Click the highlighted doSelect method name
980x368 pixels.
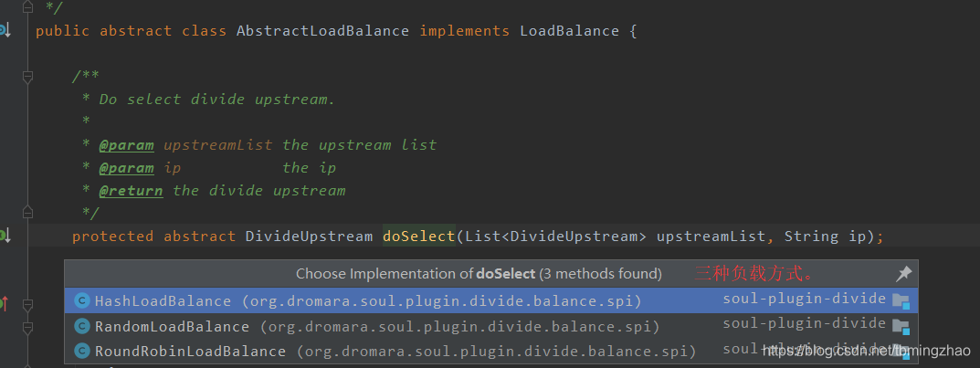point(418,237)
